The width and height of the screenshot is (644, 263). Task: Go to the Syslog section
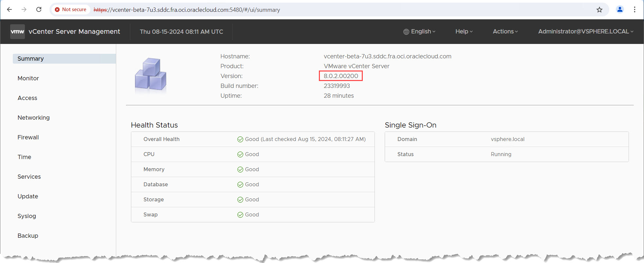[x=27, y=216]
